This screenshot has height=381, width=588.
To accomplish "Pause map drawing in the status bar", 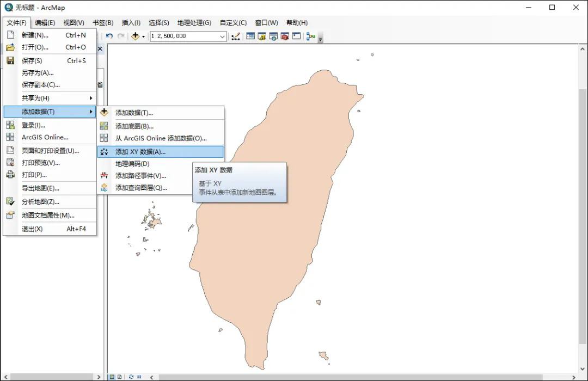I will (x=139, y=377).
